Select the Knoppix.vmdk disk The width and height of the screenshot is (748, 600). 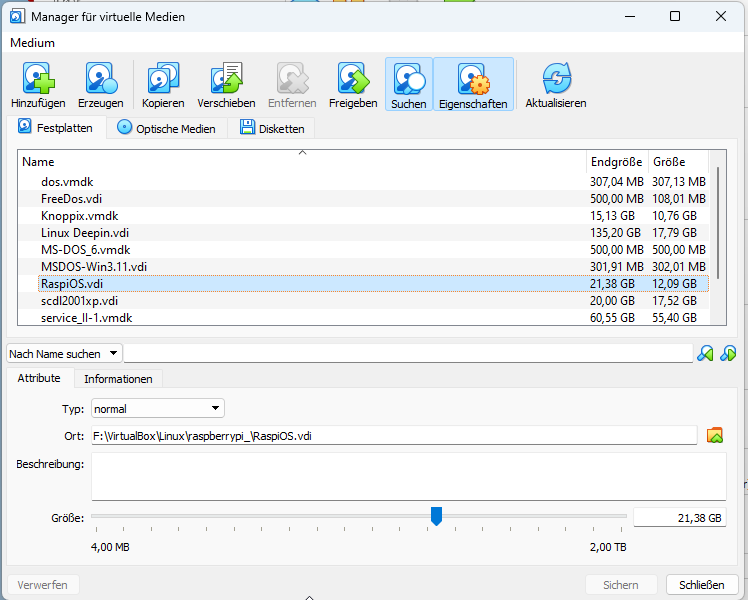tap(364, 216)
